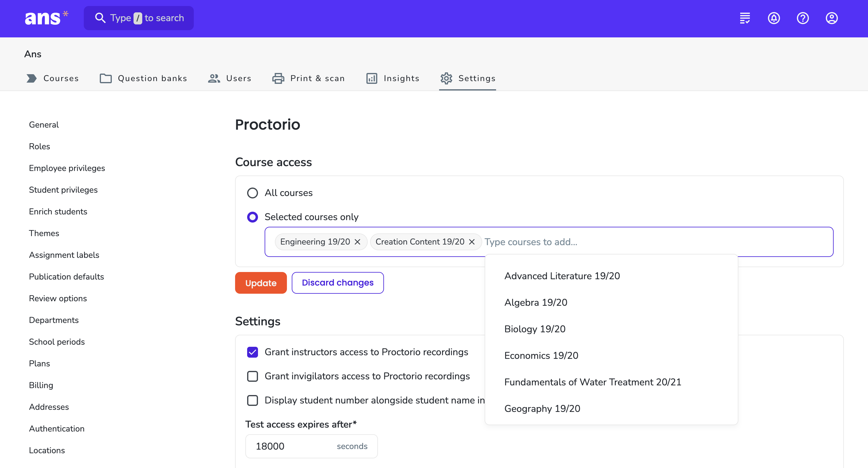
Task: Remove the Creation Content 19/20 chip
Action: click(x=472, y=242)
